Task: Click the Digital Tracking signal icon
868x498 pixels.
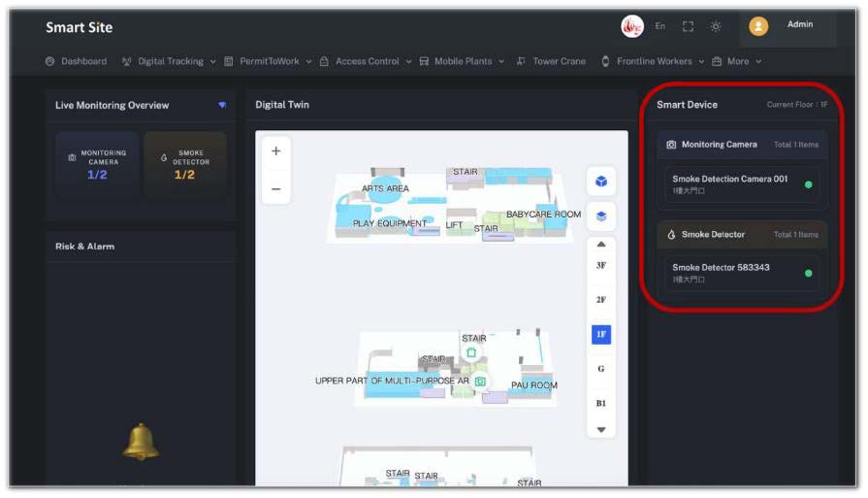Action: point(127,61)
